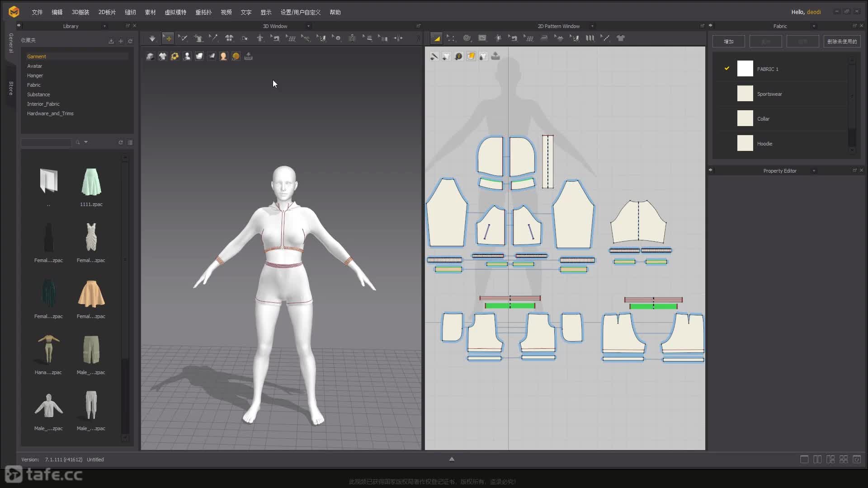Select the Edit Pattern tool in 2D toolbar
The width and height of the screenshot is (868, 488).
(x=451, y=39)
